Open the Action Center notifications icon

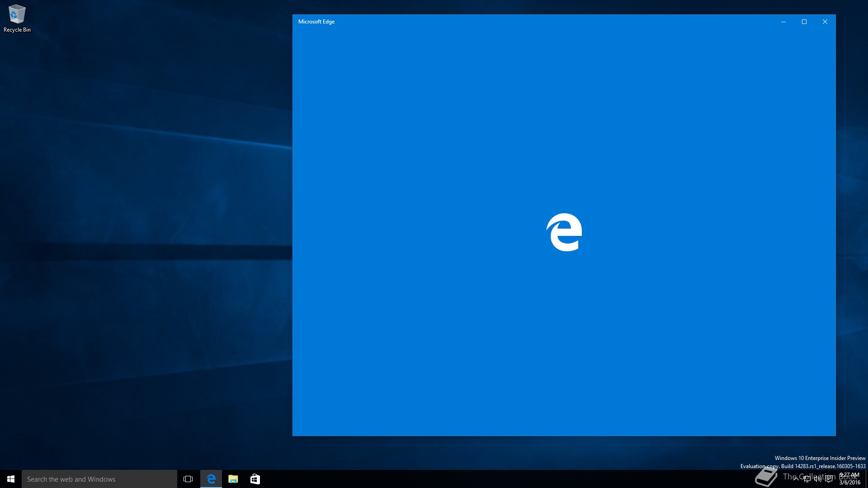point(829,479)
